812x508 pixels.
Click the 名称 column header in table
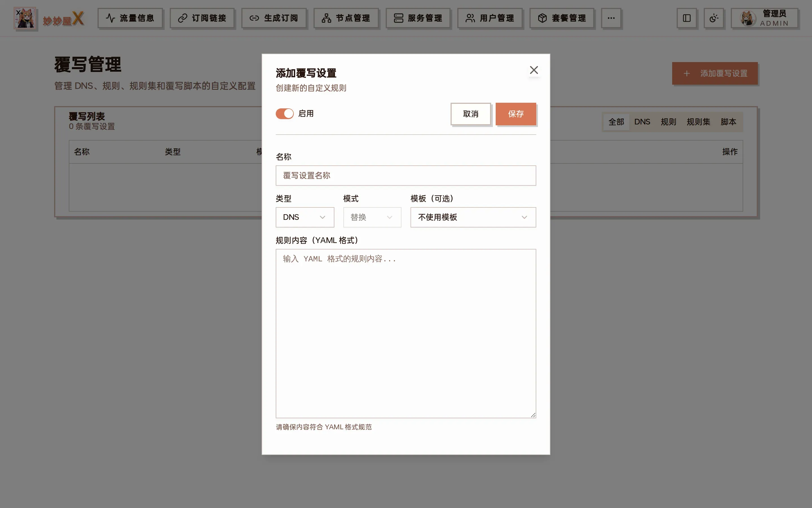82,152
